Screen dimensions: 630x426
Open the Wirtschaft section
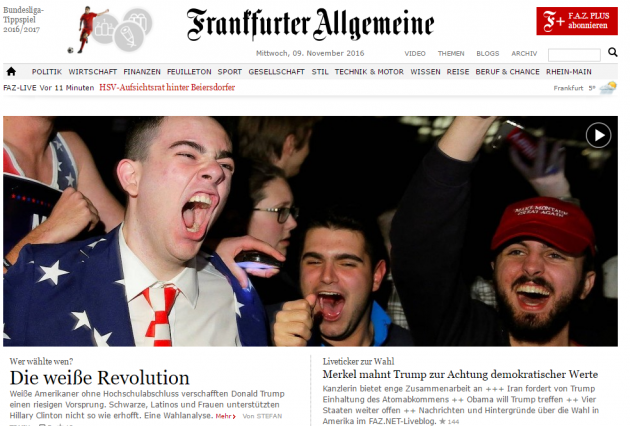click(92, 72)
